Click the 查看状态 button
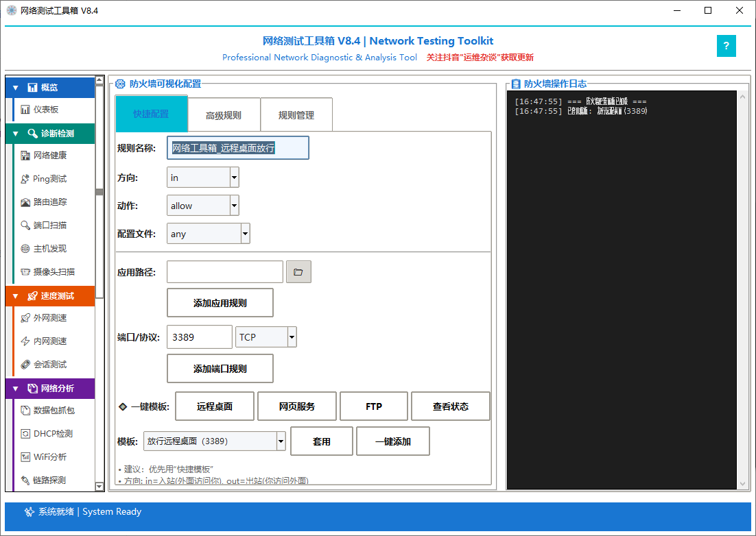756x536 pixels. [450, 406]
